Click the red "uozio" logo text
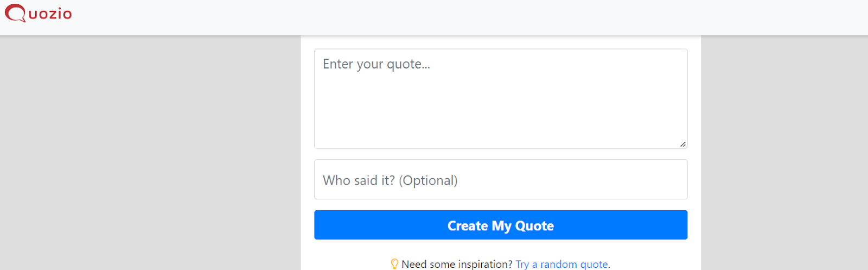The height and width of the screenshot is (270, 868). point(50,14)
